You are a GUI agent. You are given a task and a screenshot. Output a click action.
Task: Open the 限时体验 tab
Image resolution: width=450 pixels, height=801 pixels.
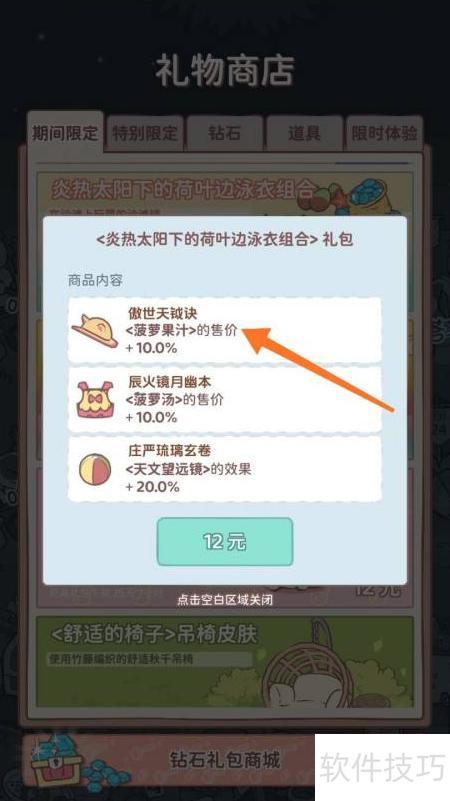[x=384, y=133]
